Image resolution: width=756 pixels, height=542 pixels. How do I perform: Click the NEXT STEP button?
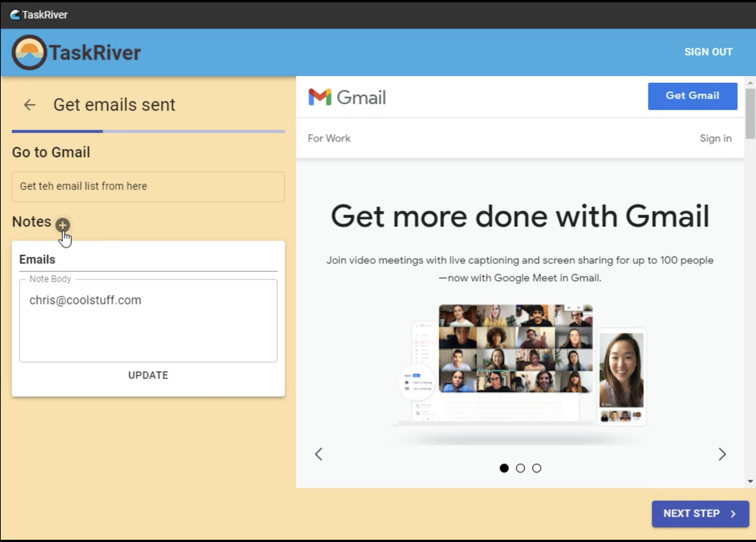pos(700,514)
